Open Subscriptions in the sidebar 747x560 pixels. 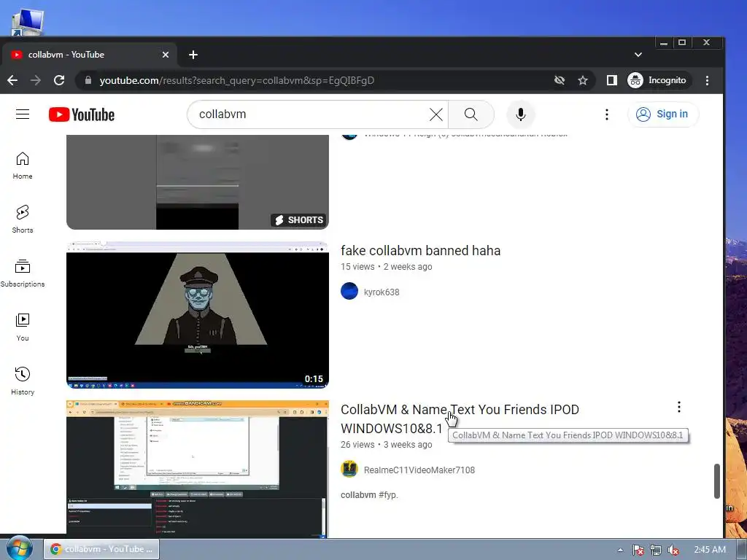tap(23, 273)
